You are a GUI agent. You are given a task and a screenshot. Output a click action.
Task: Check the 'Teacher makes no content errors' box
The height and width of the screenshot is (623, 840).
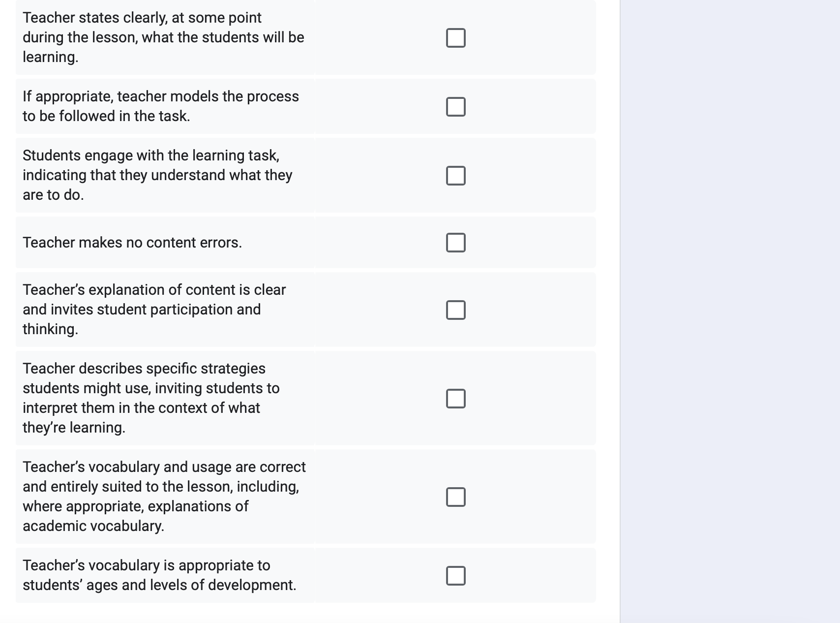(455, 243)
